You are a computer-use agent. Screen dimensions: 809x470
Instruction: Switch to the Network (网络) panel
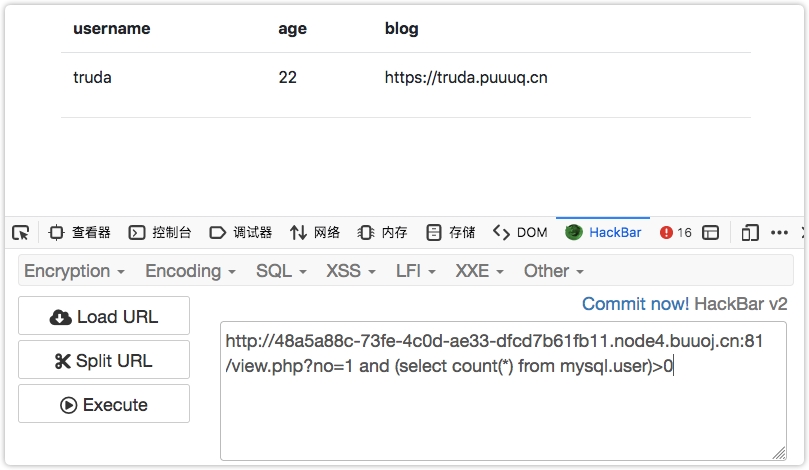(315, 232)
